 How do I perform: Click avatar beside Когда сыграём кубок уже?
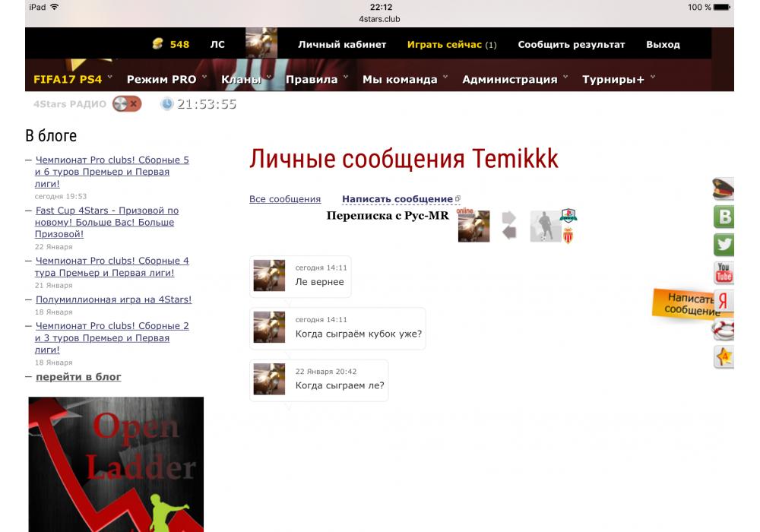pyautogui.click(x=270, y=327)
